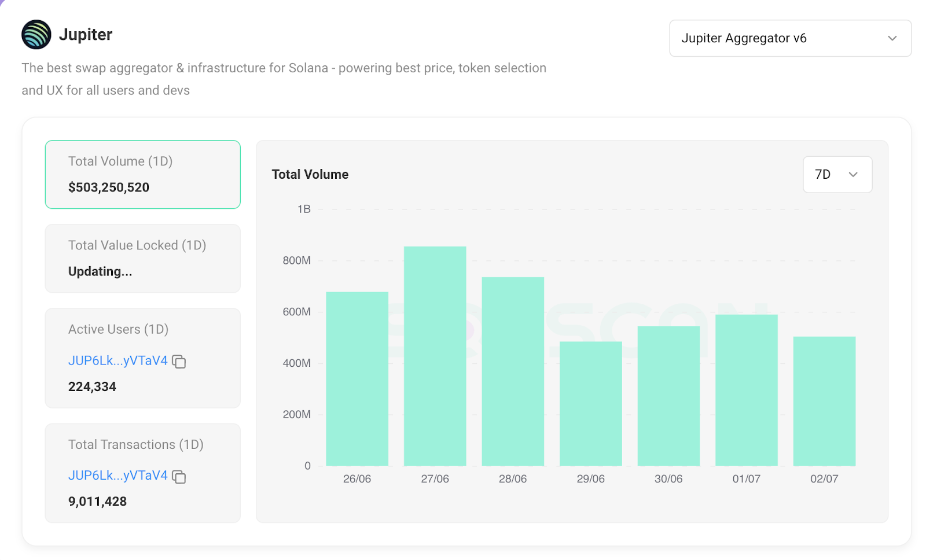Select the Total Value Locked (1D) card
This screenshot has height=560, width=926.
click(x=143, y=259)
